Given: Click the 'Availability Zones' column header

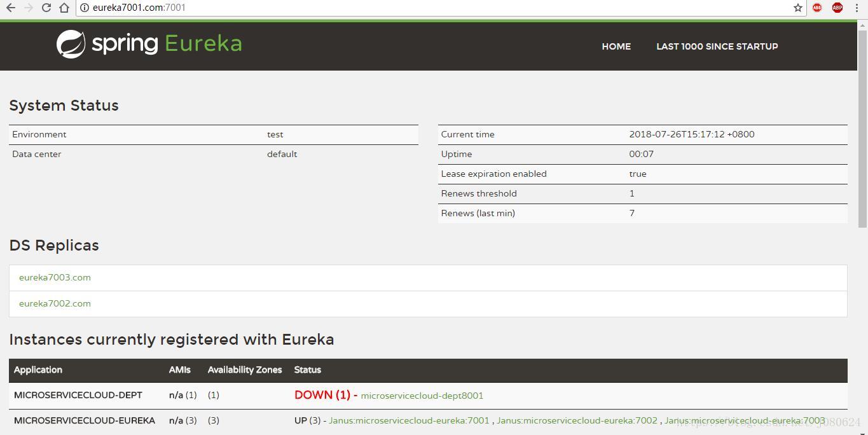Looking at the screenshot, I should [245, 370].
